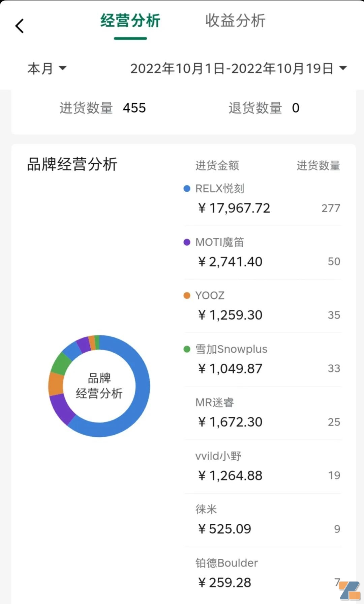
Task: Open the 本月 period dropdown
Action: point(47,68)
